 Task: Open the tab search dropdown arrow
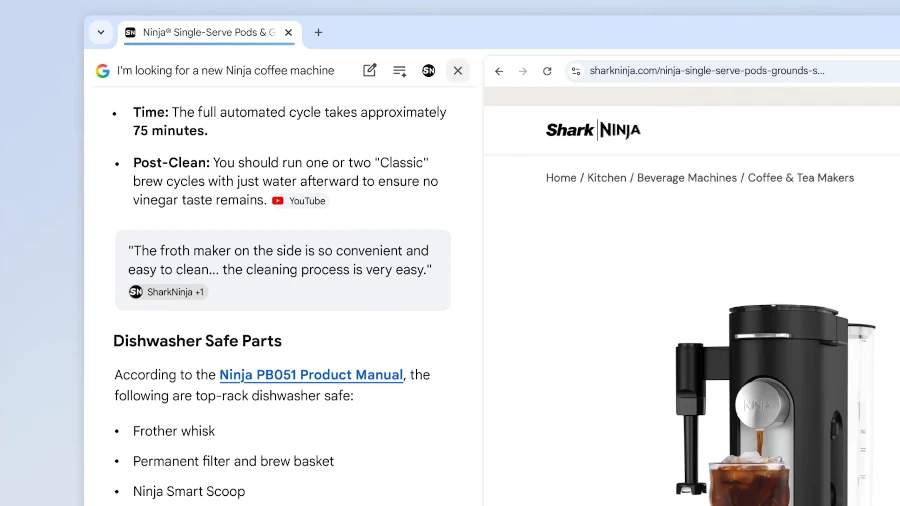[x=101, y=32]
